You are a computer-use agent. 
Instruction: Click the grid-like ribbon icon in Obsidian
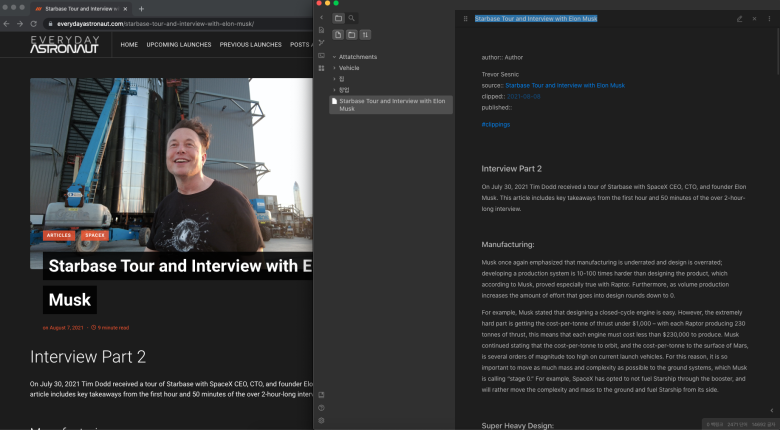(321, 68)
